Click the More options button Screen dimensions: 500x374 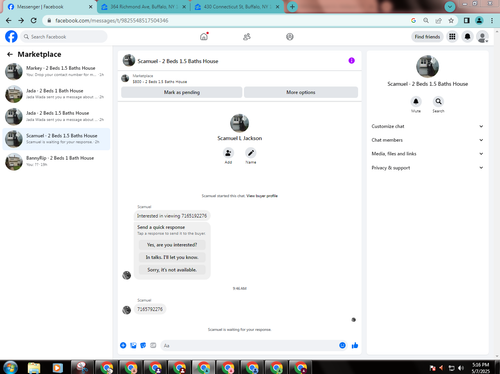[301, 92]
